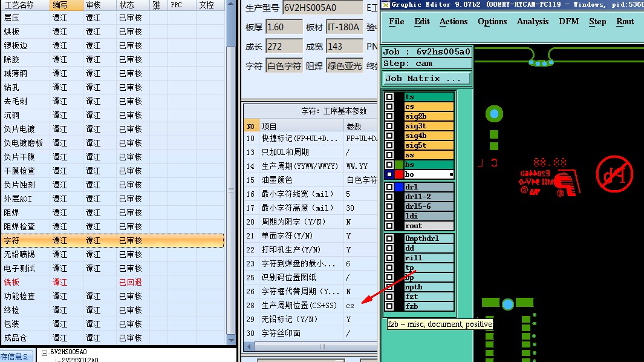
Task: Click the 板材 field showing IT-180A
Action: click(345, 27)
